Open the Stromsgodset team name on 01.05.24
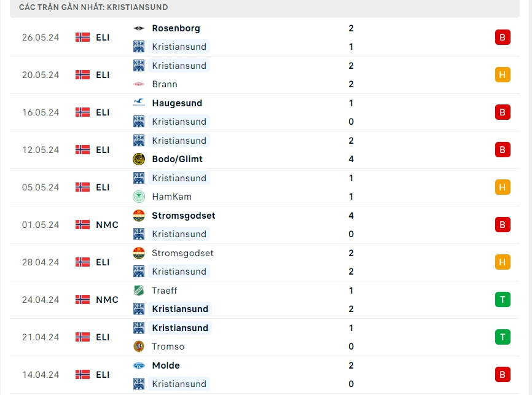532x395 pixels. click(183, 216)
